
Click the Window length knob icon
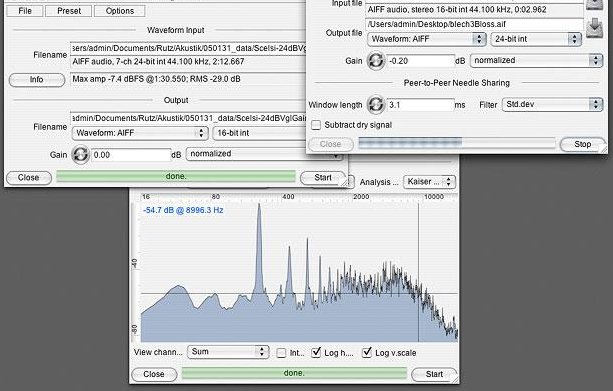coord(376,104)
